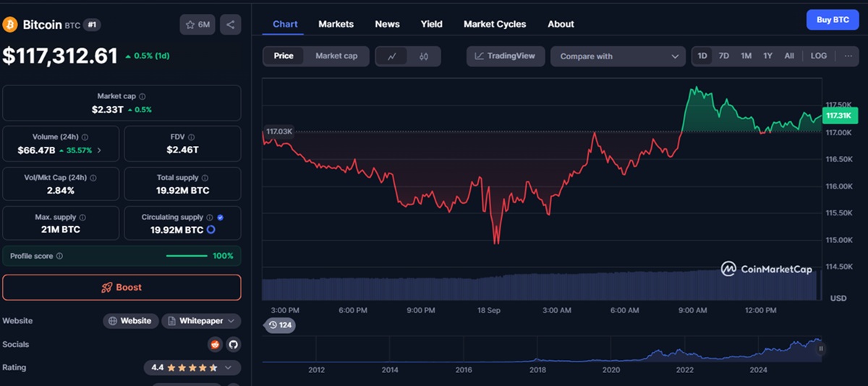Open the News tab
The width and height of the screenshot is (868, 386).
(x=387, y=24)
